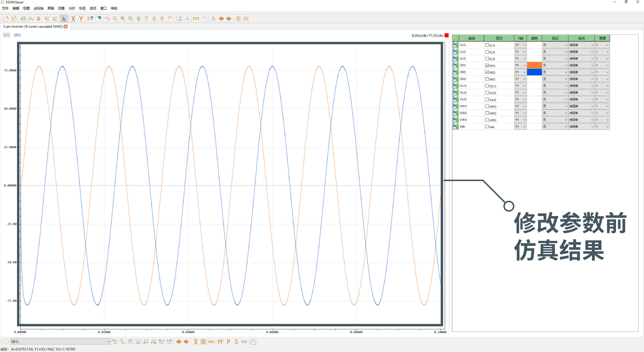644x352 pixels.
Task: Select the text label A tool
Action: click(213, 19)
